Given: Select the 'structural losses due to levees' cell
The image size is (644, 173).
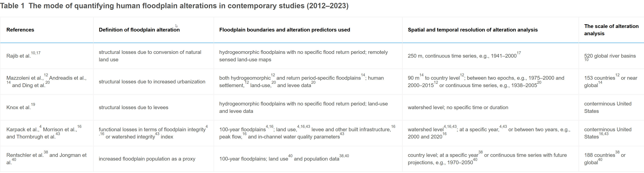Looking at the screenshot, I should (x=133, y=107).
